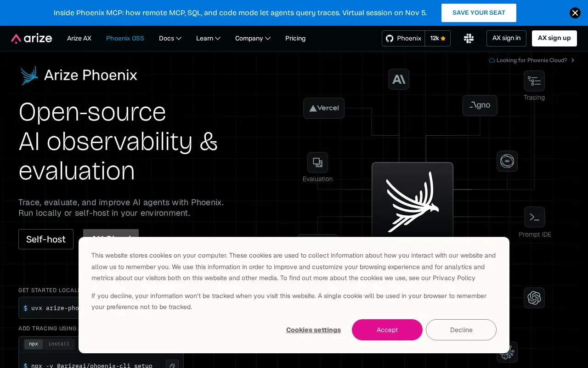Screen dimensions: 588x368
Task: Click the circular globe-like integration icon
Action: click(x=507, y=161)
